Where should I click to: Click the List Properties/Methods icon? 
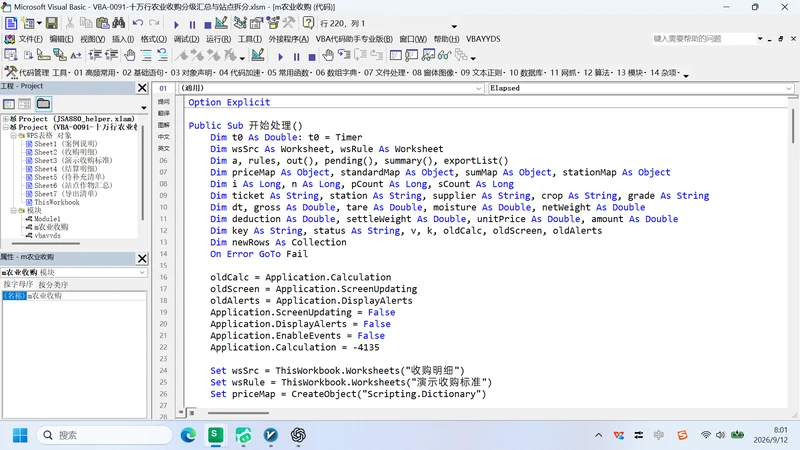[x=11, y=55]
